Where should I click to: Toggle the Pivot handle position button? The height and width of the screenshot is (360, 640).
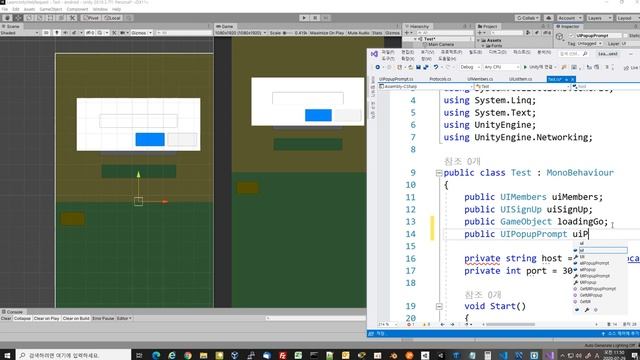(x=91, y=18)
